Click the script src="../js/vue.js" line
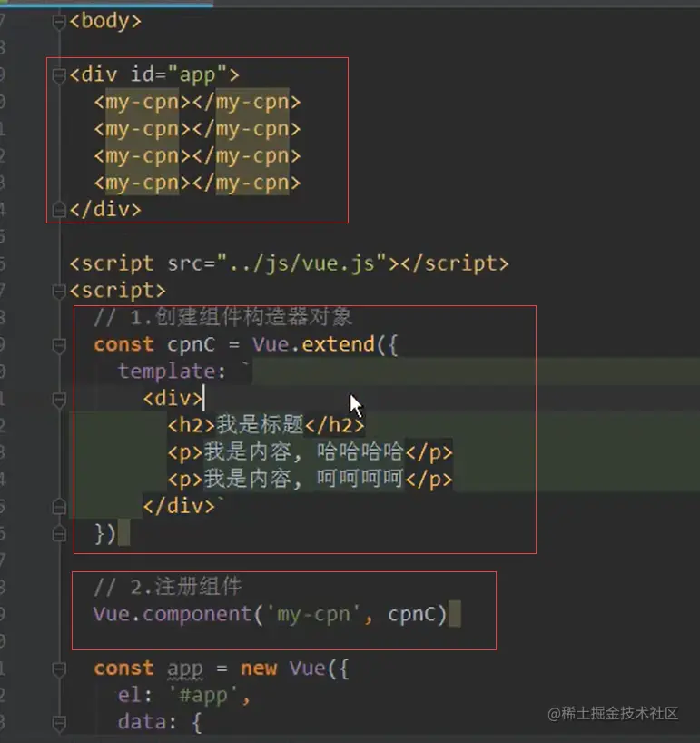Viewport: 700px width, 743px height. pos(289,263)
